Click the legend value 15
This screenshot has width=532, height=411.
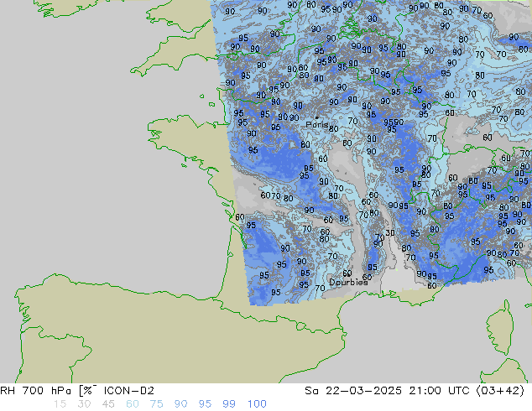(60, 404)
